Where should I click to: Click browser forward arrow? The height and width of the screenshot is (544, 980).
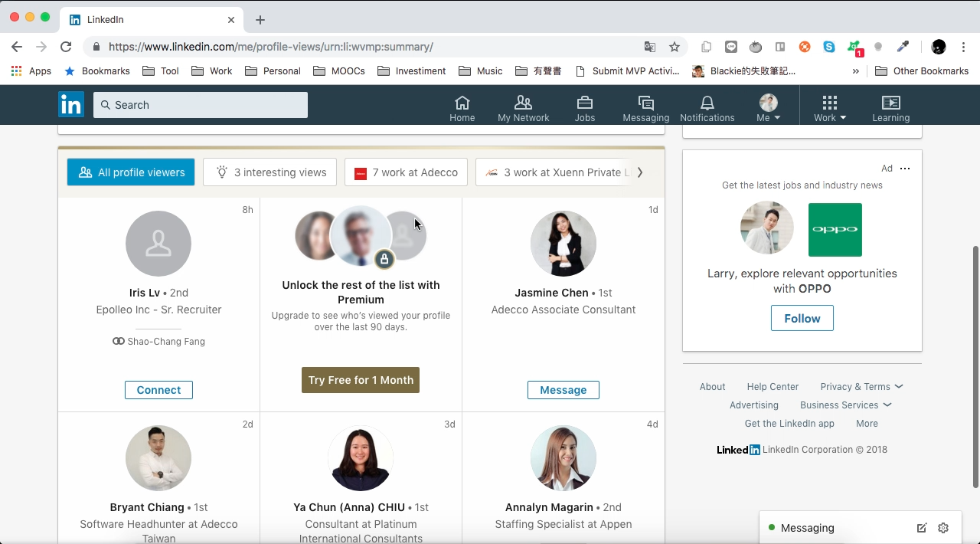click(x=41, y=47)
